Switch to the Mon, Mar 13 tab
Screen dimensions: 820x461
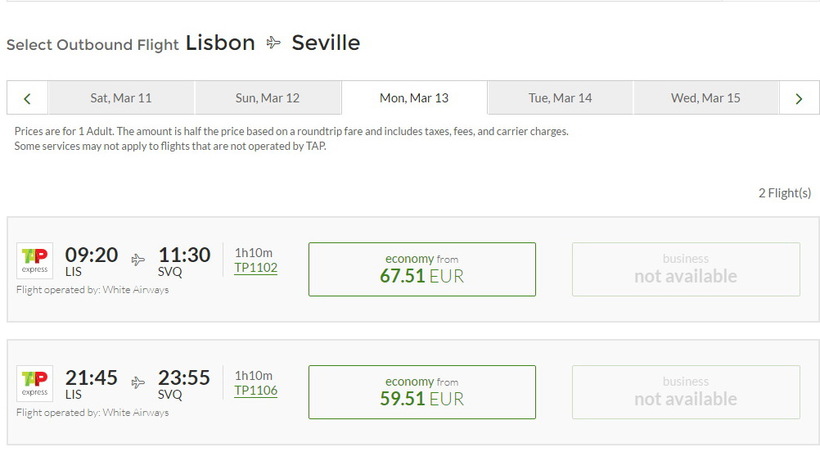[x=414, y=98]
